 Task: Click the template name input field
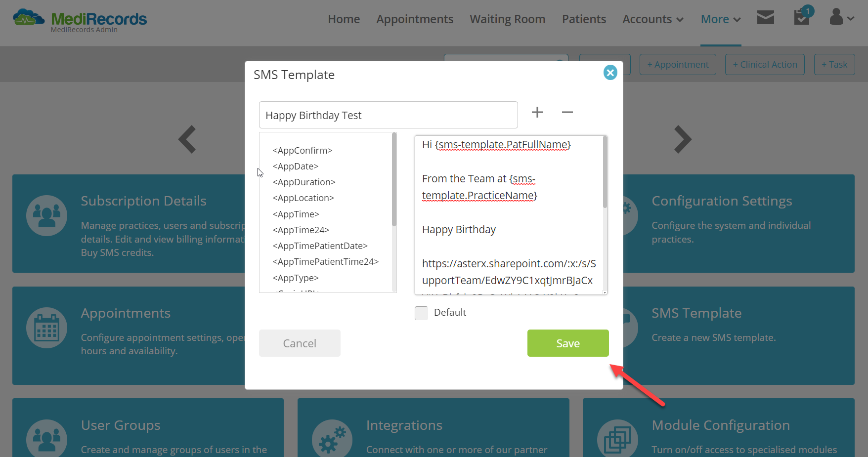pyautogui.click(x=389, y=115)
